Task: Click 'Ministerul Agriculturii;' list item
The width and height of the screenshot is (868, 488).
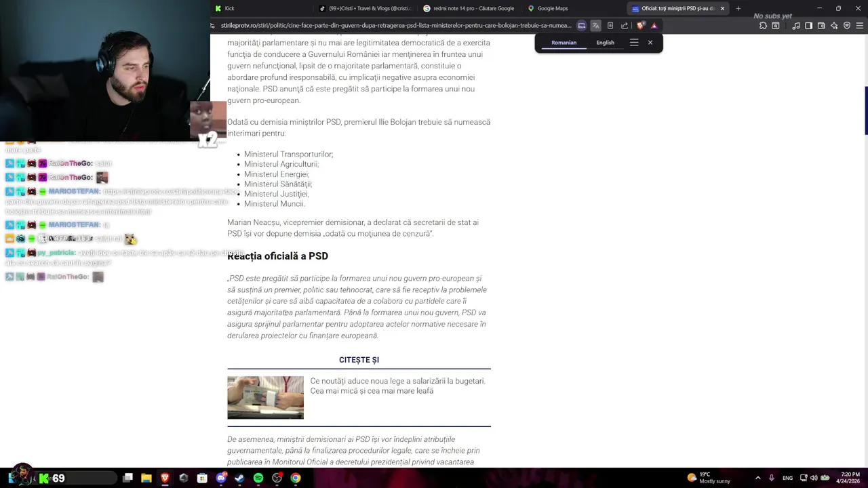Action: click(x=281, y=164)
